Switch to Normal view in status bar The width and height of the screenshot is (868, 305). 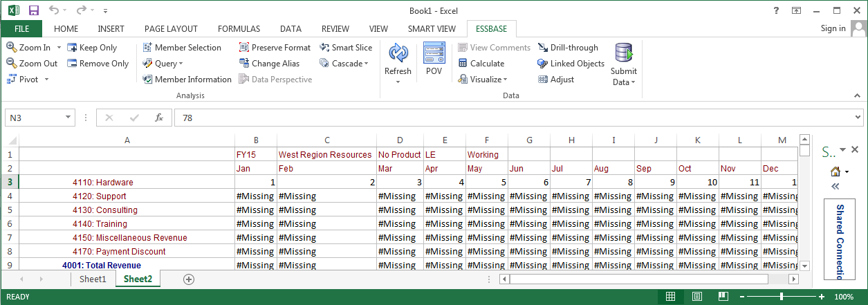coord(670,297)
